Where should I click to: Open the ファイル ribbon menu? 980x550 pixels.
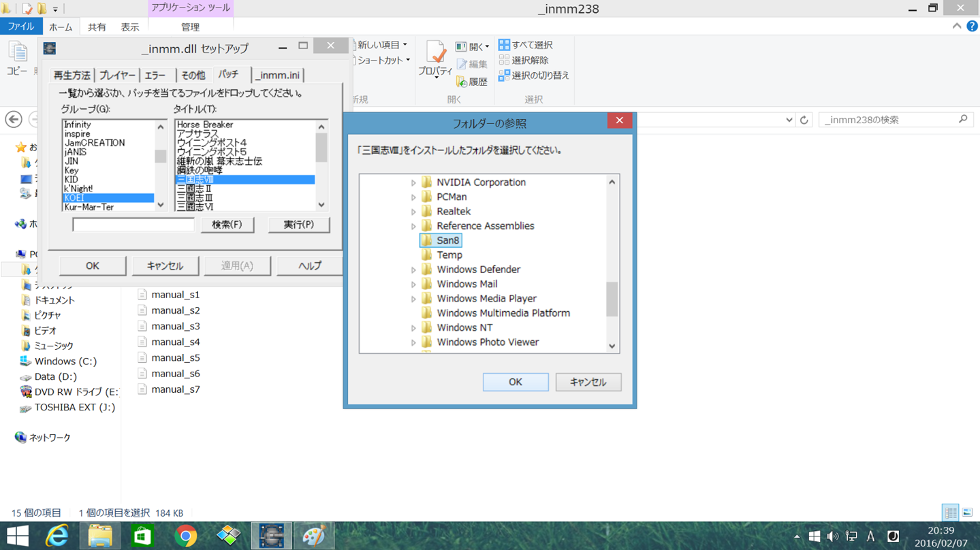point(21,27)
